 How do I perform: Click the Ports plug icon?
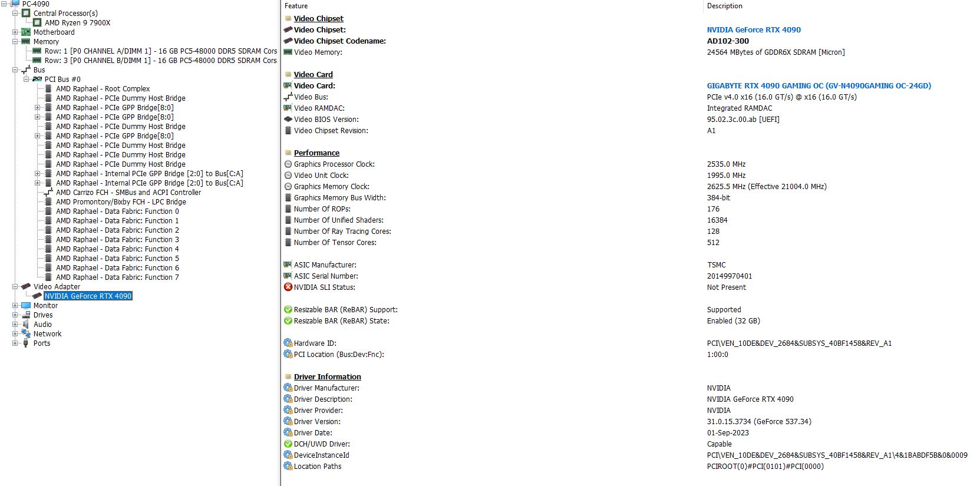pyautogui.click(x=26, y=343)
